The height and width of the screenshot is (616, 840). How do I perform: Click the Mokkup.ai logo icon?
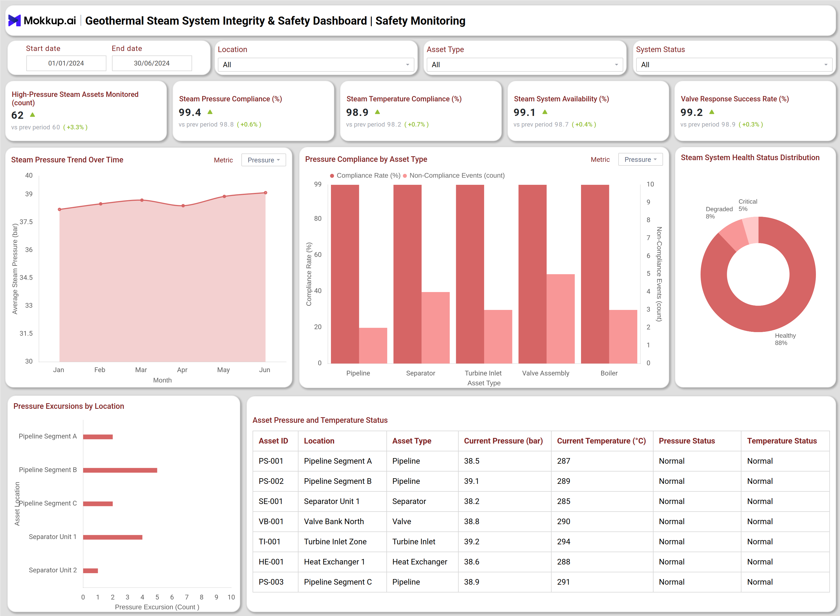coord(15,20)
